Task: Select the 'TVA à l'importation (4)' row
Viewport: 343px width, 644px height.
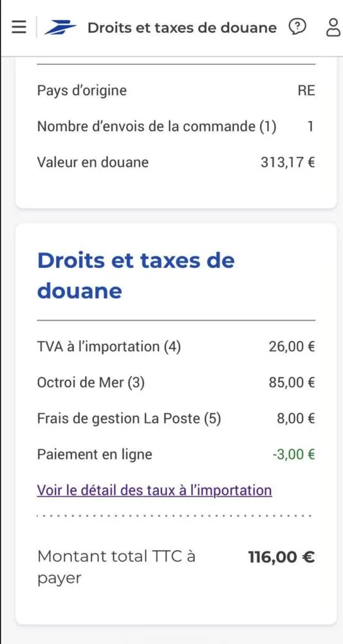Action: [176, 346]
